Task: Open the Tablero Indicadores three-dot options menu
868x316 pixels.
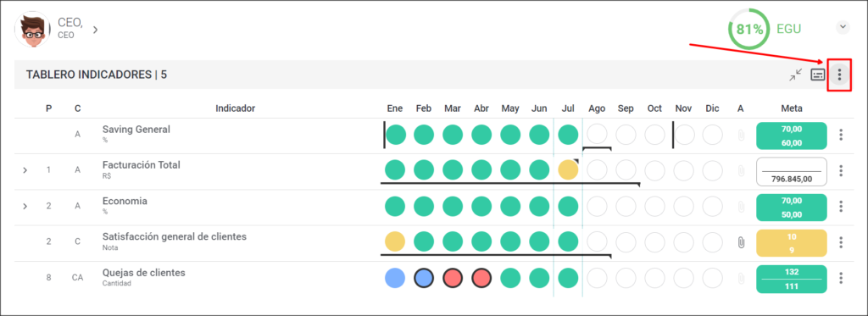Action: click(839, 75)
